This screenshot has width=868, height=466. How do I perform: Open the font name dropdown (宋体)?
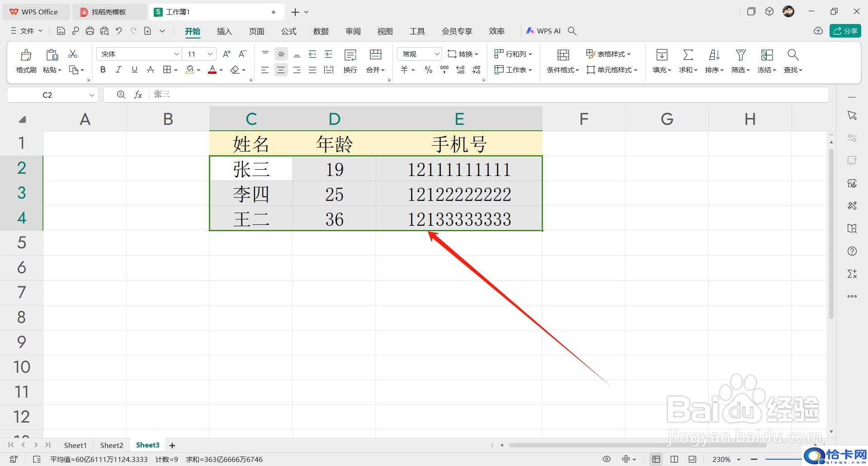[x=177, y=54]
